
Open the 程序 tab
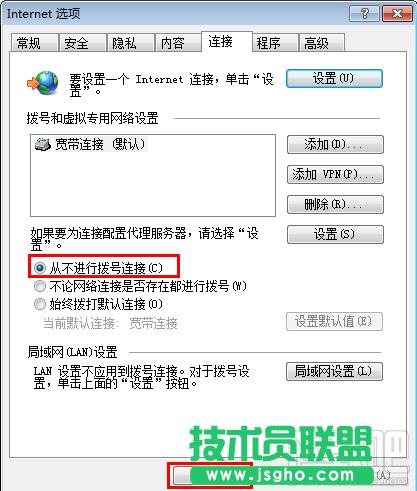click(x=274, y=43)
